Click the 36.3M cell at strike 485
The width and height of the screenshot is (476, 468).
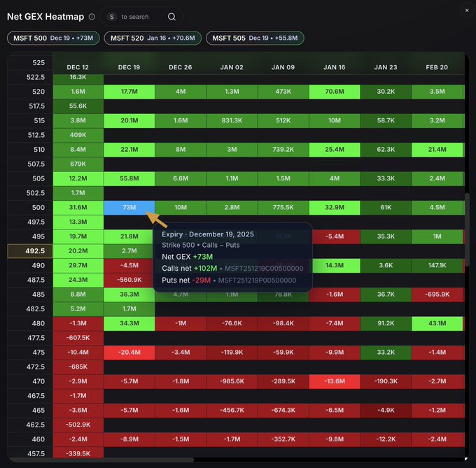(x=129, y=295)
